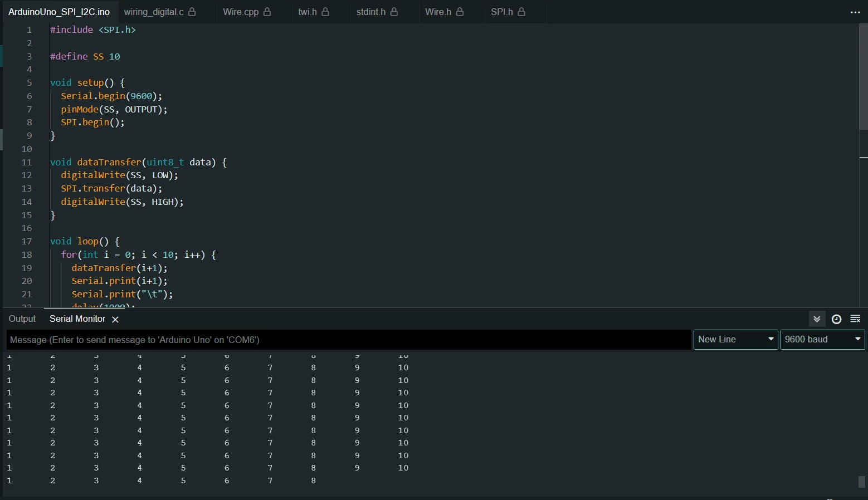Screen dimensions: 868x500
Task: Toggle autoscroll in Serial Monitor
Action: coord(817,319)
